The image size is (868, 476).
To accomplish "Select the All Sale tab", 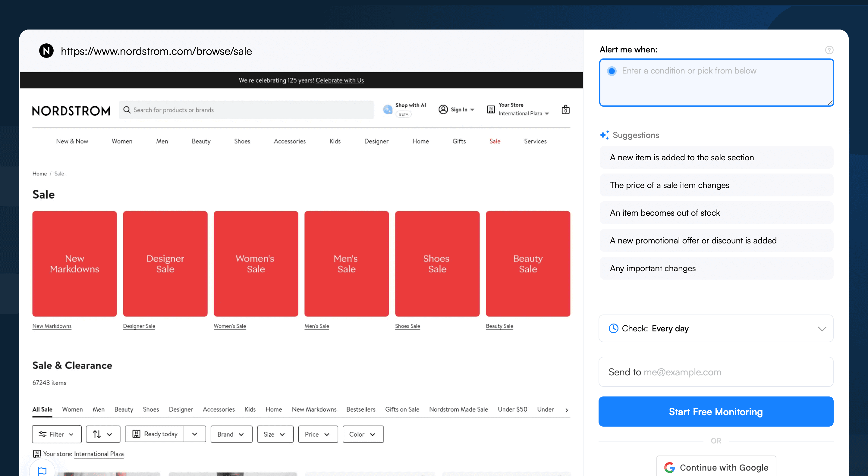I will (x=42, y=409).
